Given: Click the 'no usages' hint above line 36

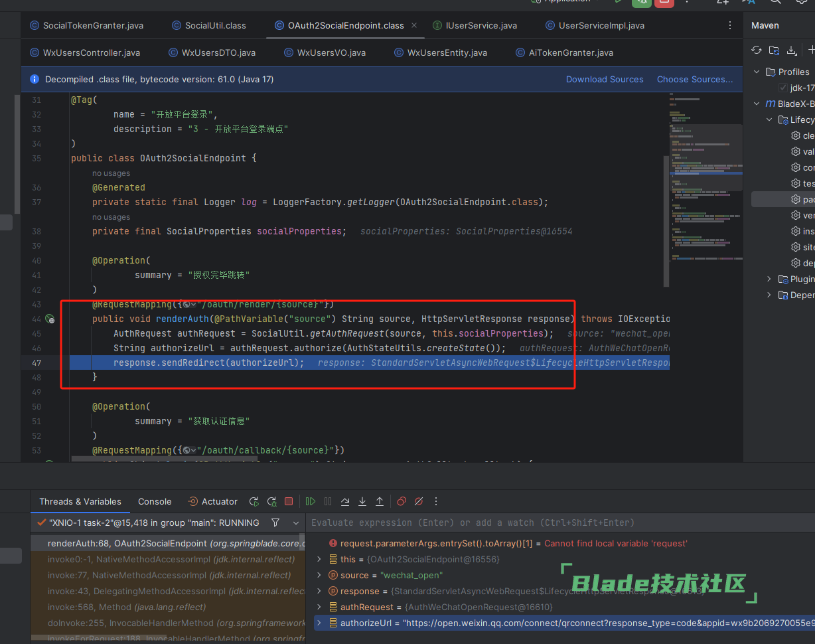Looking at the screenshot, I should tap(111, 173).
